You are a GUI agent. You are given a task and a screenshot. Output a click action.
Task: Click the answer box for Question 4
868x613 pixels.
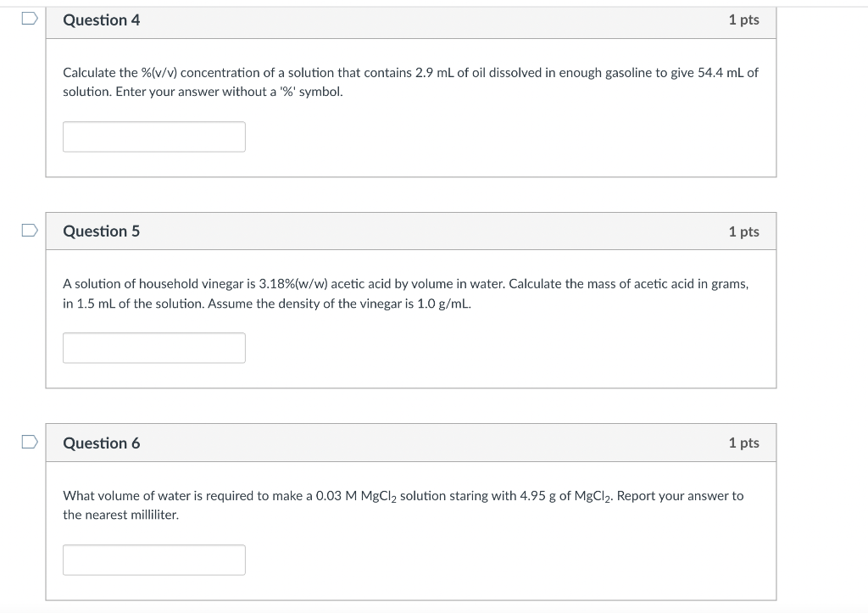(153, 136)
